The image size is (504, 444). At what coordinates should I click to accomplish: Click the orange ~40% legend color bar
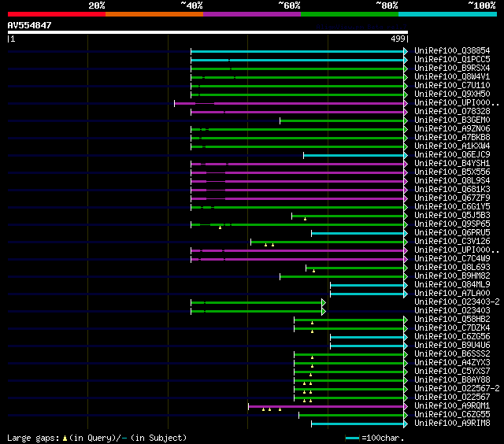[x=154, y=14]
